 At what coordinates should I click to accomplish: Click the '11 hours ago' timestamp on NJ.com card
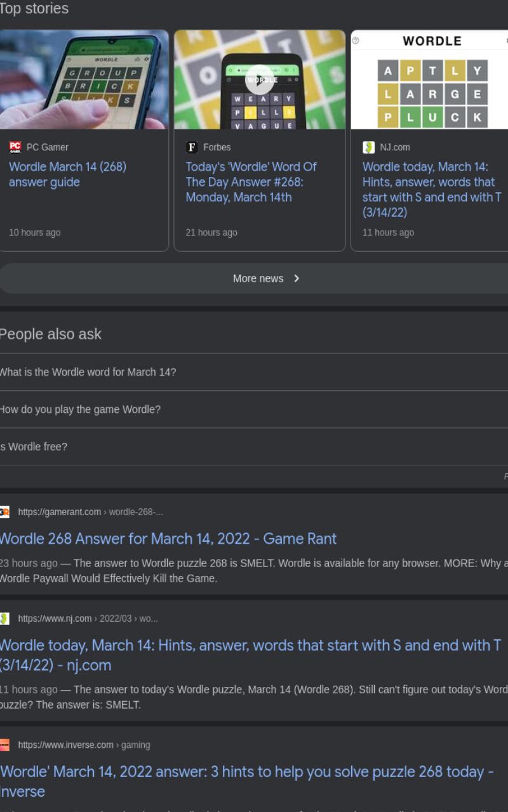(x=388, y=233)
